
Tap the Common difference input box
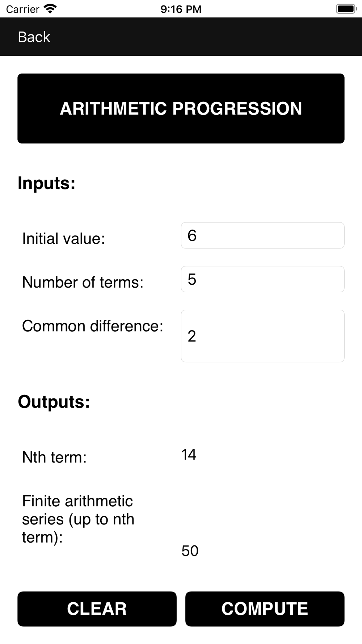pos(262,336)
